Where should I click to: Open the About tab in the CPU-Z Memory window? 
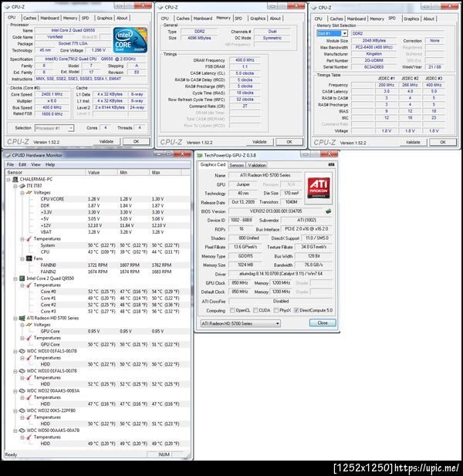(275, 19)
